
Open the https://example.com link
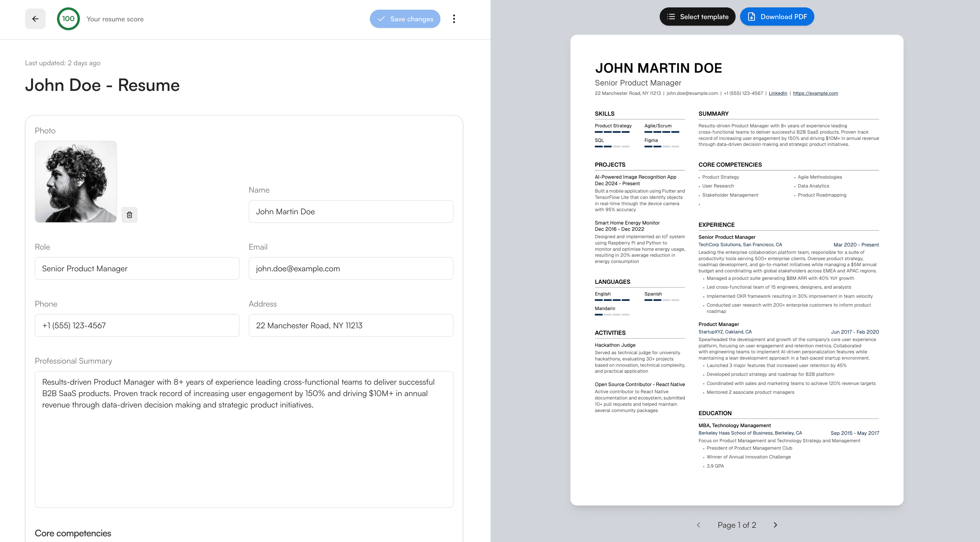click(x=815, y=93)
